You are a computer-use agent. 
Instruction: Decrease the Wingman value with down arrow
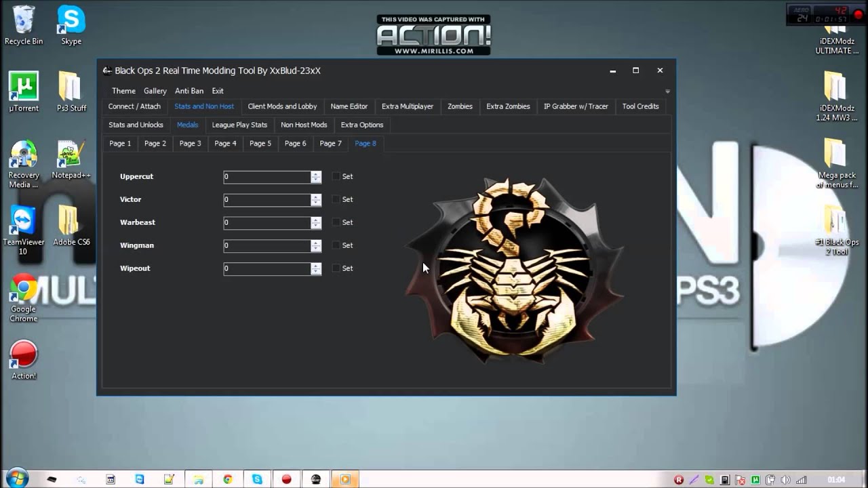pos(316,249)
